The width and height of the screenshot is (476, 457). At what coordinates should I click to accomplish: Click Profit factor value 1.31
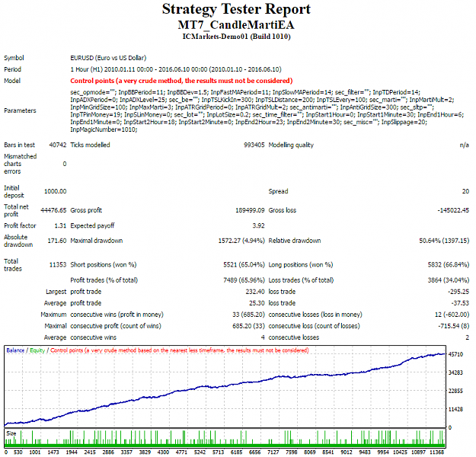60,225
